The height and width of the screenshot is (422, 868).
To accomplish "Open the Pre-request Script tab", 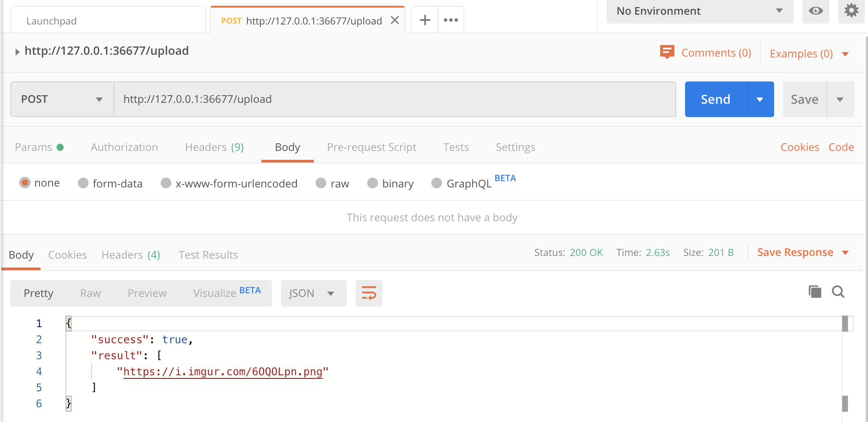I will click(x=371, y=147).
